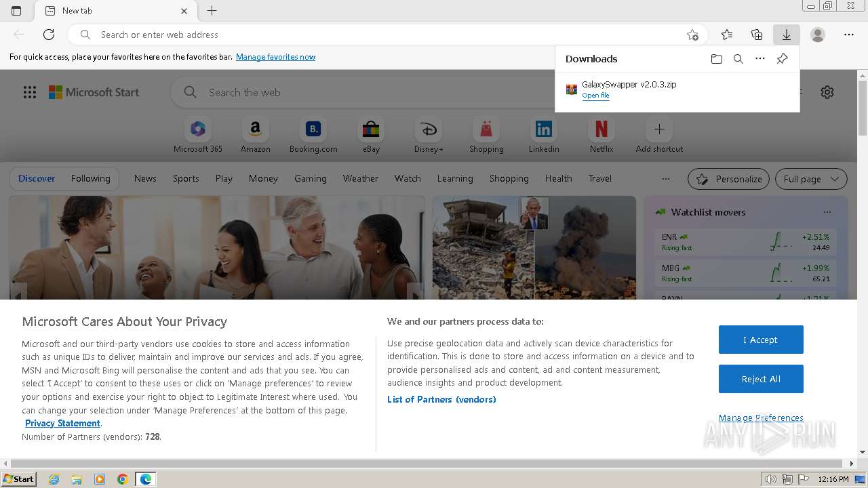Click Manage favorites now link

point(275,57)
